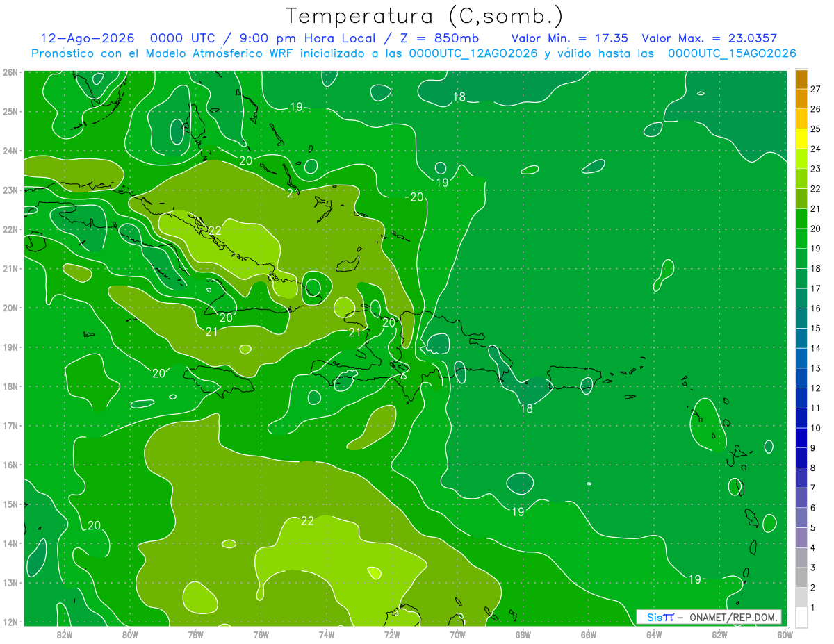Viewport: 834px width, 644px height.
Task: Click the latitude label 18N
Action: (10, 386)
